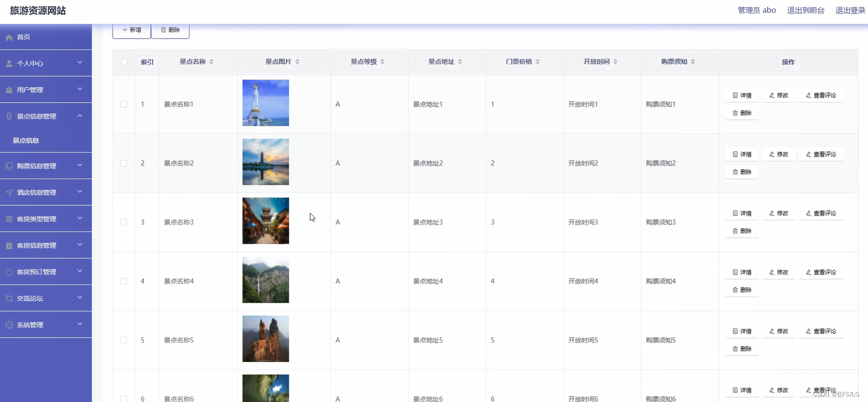Click the person icon beside 个人中心
Viewport: 868px width, 402px height.
[9, 63]
